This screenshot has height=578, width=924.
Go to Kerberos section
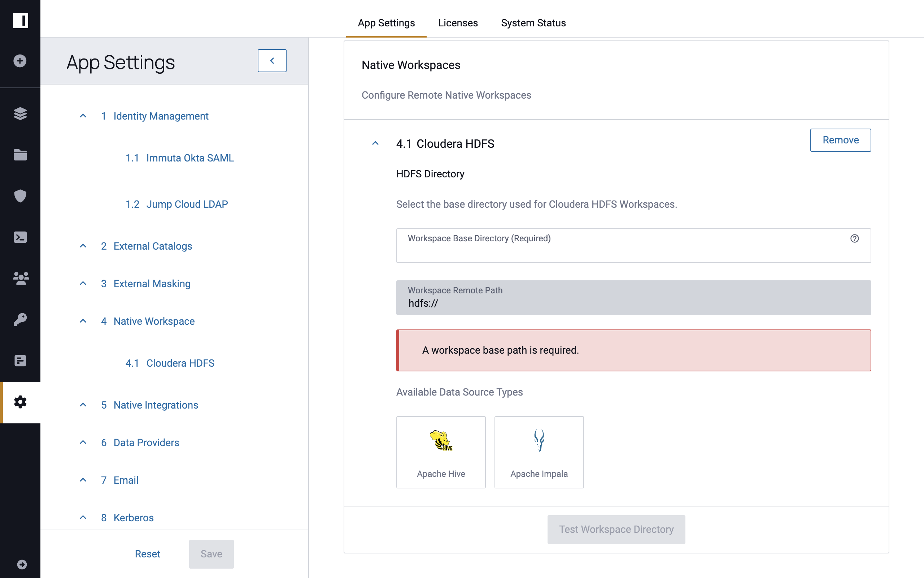[127, 518]
